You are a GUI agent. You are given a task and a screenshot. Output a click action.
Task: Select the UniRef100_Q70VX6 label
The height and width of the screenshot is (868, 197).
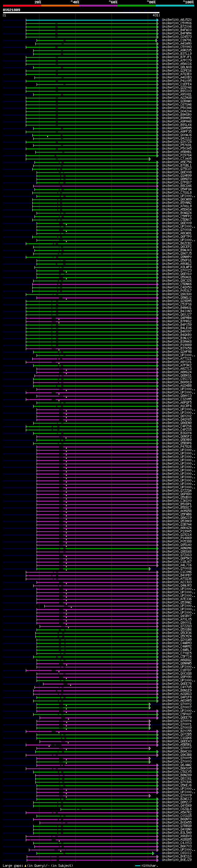[x=177, y=230]
